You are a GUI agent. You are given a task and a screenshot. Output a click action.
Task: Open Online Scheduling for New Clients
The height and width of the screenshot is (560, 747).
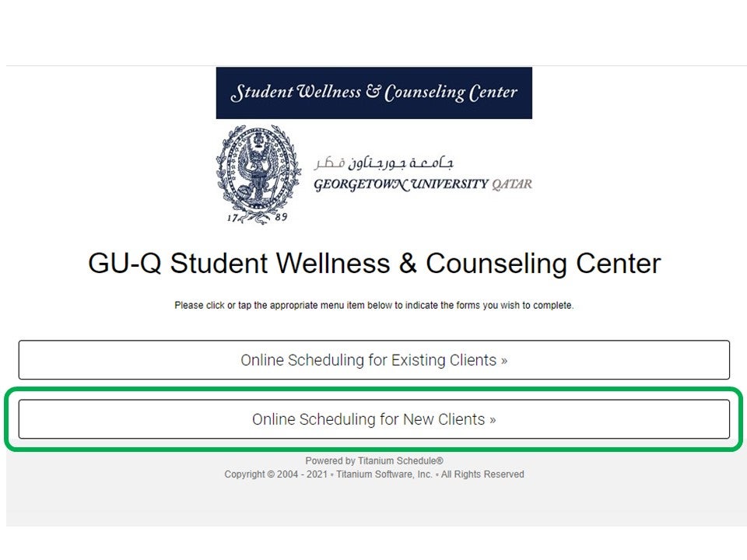[374, 419]
